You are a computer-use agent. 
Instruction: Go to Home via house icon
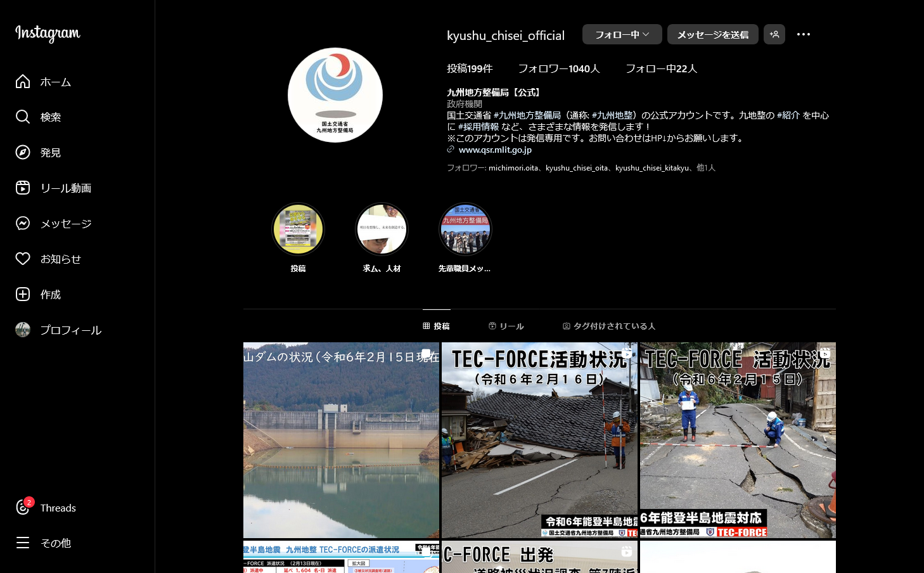click(23, 82)
